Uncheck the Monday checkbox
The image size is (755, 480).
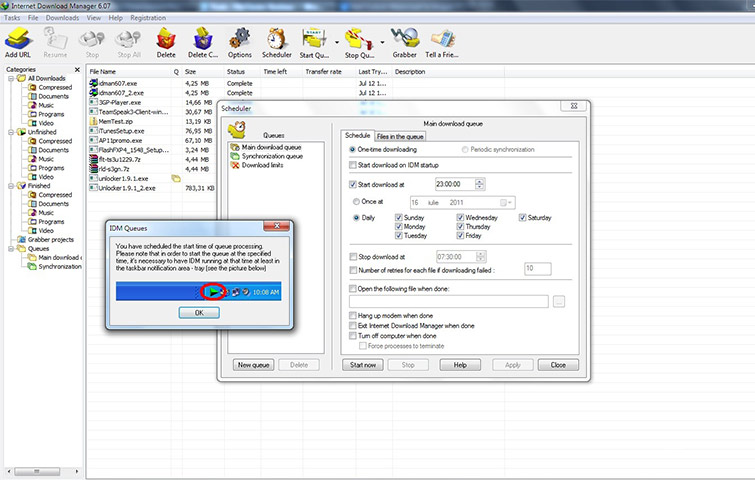pyautogui.click(x=398, y=226)
